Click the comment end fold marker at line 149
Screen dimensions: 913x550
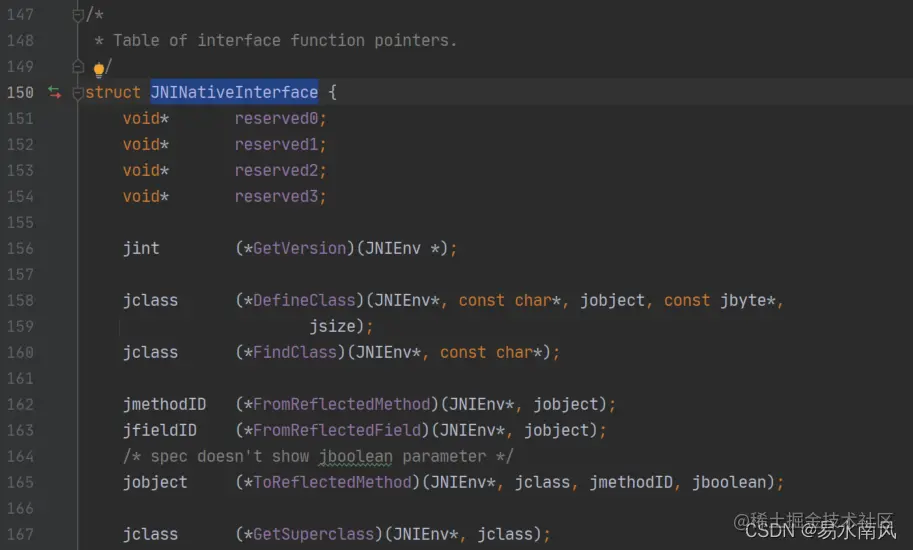click(77, 66)
